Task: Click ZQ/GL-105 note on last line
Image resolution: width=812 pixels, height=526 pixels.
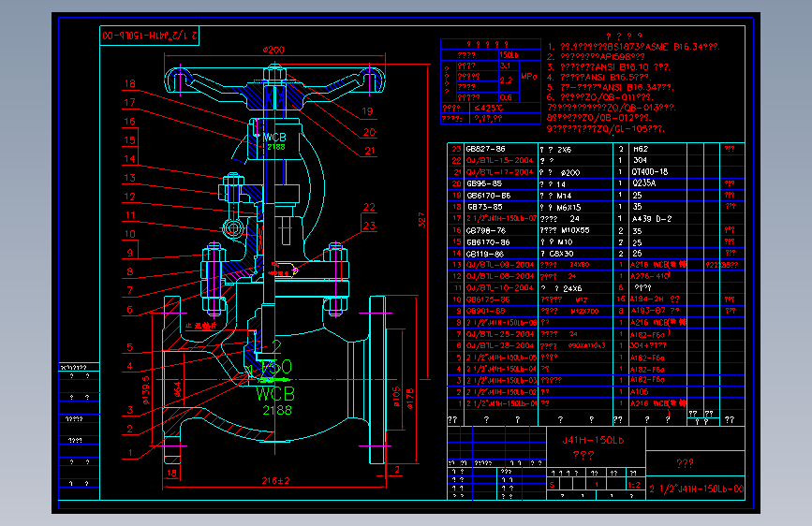Action: click(606, 129)
